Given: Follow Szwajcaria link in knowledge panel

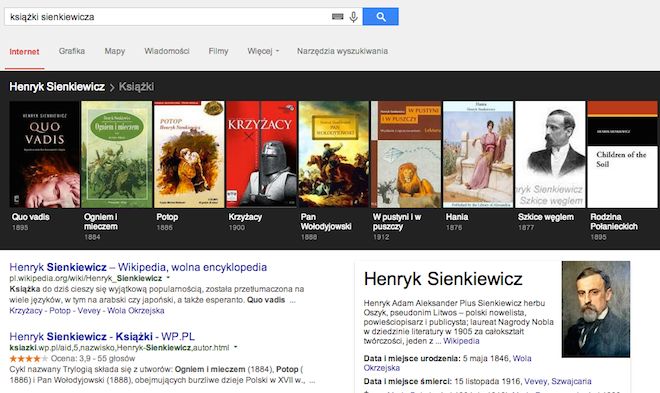Looking at the screenshot, I should point(571,381).
